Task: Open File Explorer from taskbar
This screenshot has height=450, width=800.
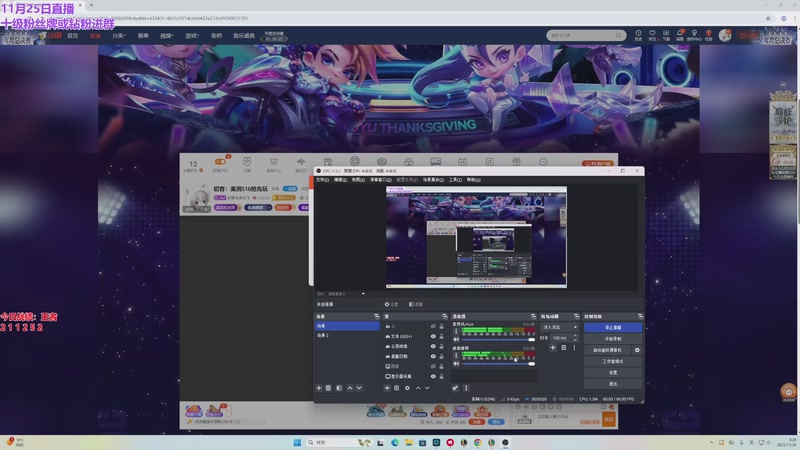Action: pos(409,442)
